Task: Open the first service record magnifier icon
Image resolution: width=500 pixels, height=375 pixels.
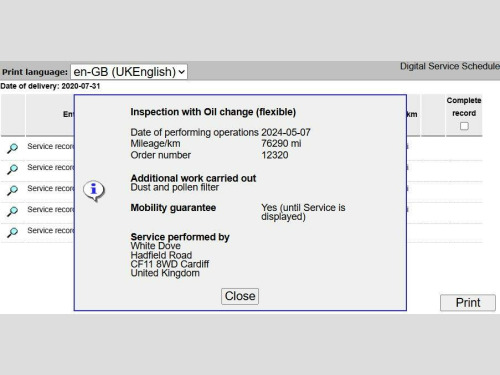Action: 13,148
